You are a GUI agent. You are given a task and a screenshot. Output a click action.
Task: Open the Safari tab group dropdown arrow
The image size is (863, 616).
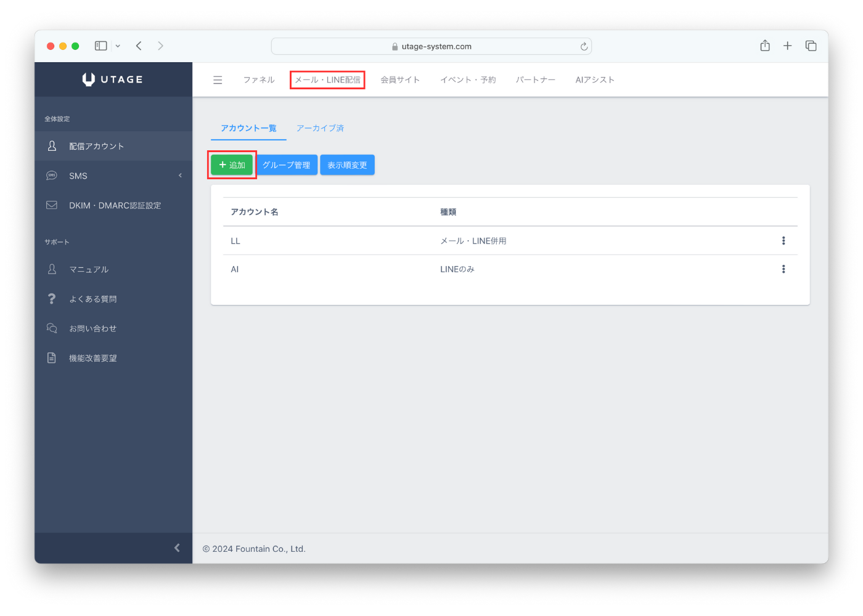point(118,46)
